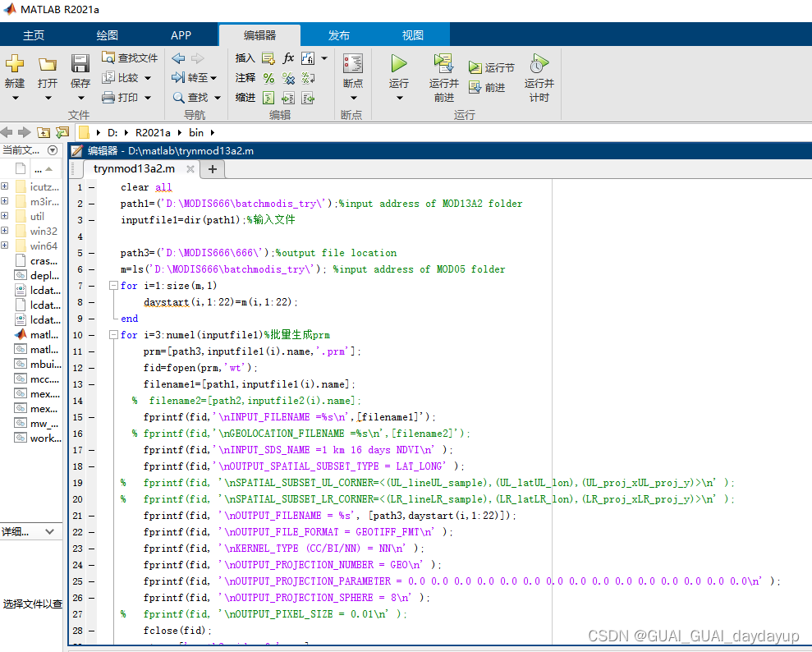
Task: Click 运行并前进 (Run and Advance)
Action: (443, 74)
